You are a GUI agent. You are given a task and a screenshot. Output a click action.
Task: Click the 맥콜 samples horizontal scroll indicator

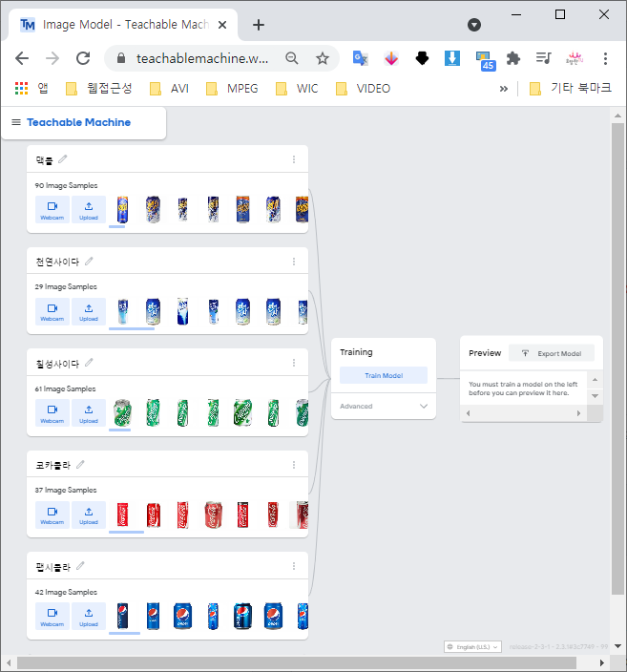point(117,227)
